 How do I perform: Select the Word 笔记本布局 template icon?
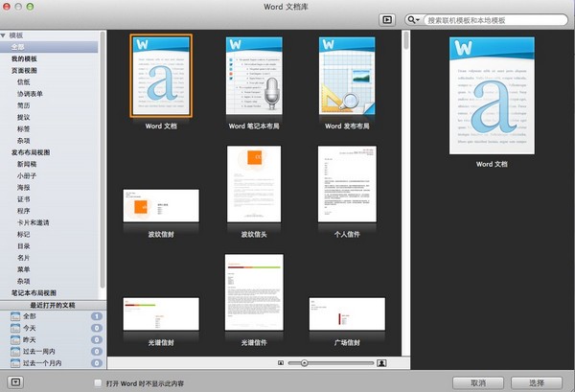[x=254, y=75]
